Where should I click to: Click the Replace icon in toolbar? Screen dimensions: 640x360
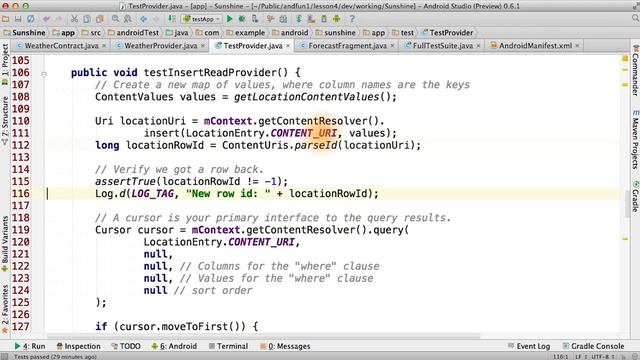pos(128,19)
